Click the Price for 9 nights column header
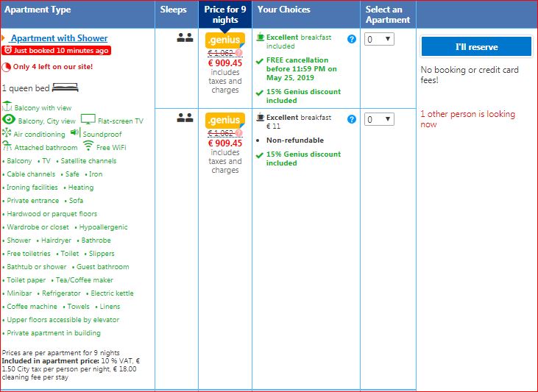Image resolution: width=538 pixels, height=392 pixels. tap(224, 15)
